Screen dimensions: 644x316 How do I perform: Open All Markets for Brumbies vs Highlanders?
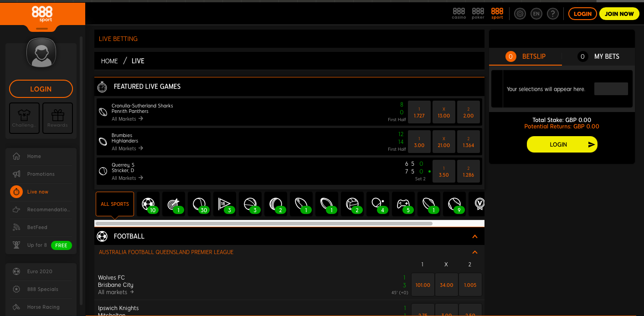(x=128, y=148)
